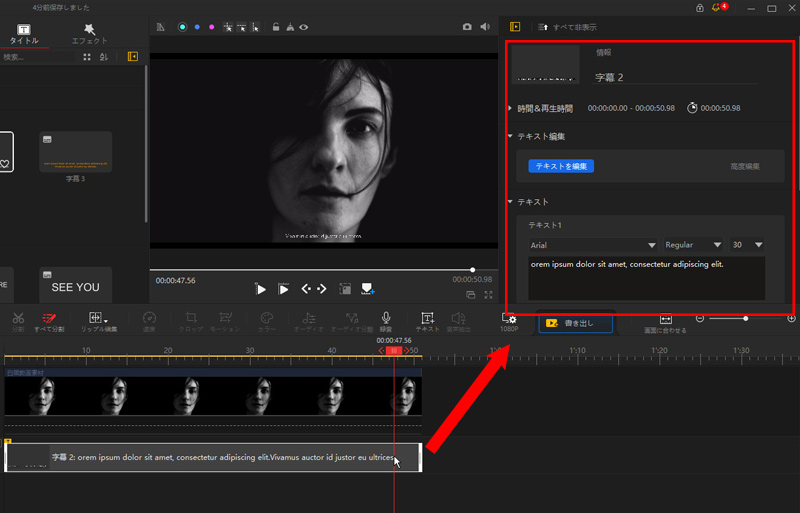Click the timeline zoom slider handle
The height and width of the screenshot is (513, 800).
click(x=745, y=318)
